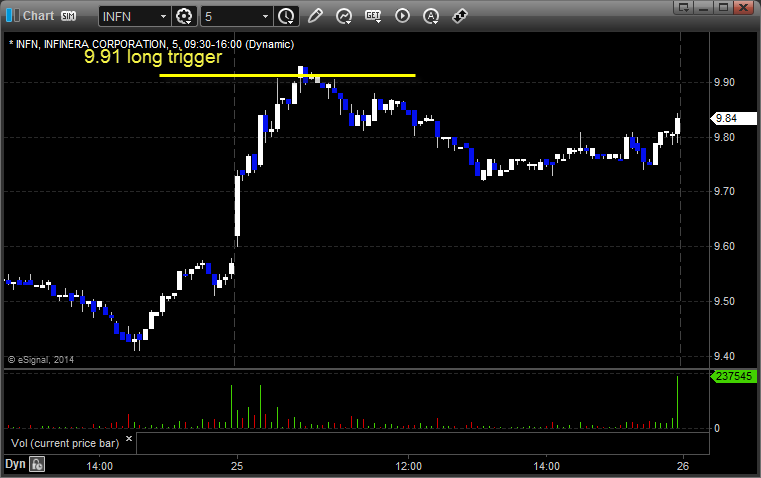
Task: Select the INFINERA CORPORATION chart header text
Action: tap(151, 44)
